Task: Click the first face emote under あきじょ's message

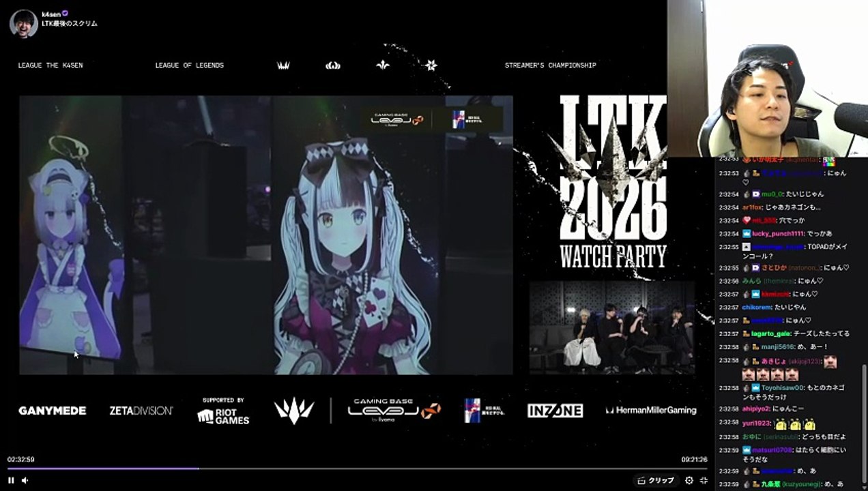Action: (x=749, y=374)
